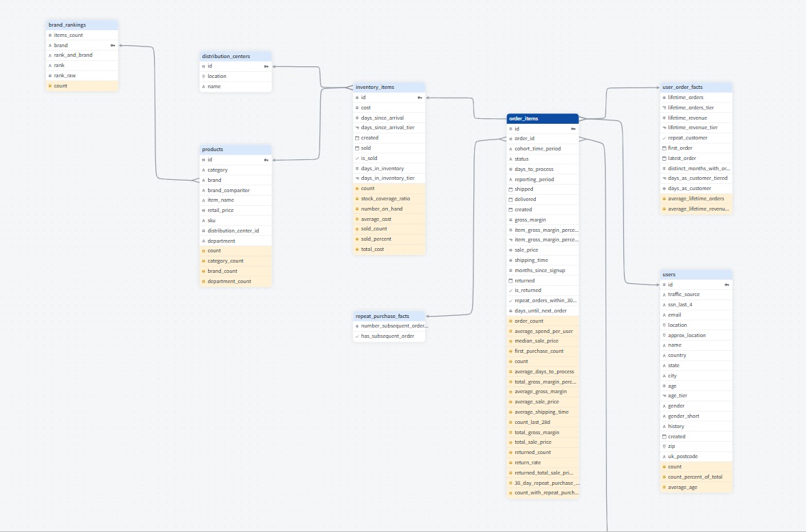Click the primary key icon in distribution_centers
Viewport: 806px width, 532px height.
click(x=265, y=66)
